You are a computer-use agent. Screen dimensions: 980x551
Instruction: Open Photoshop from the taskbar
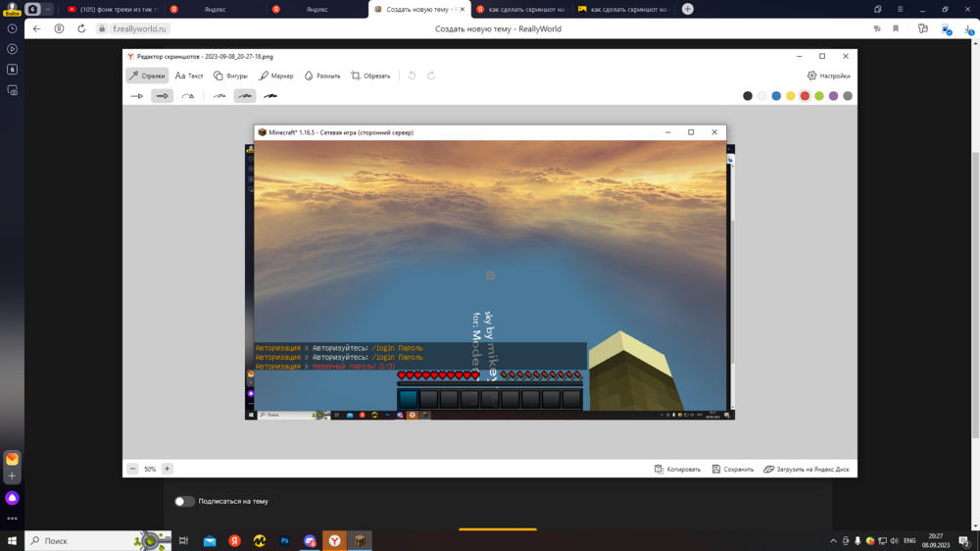click(x=285, y=540)
